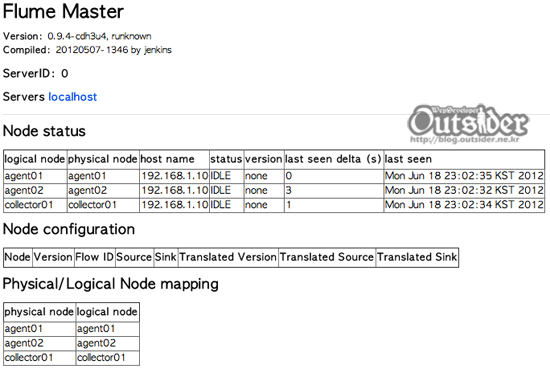Select last seen time 23:02:32 KST 2012
The width and height of the screenshot is (550, 369).
(x=464, y=190)
